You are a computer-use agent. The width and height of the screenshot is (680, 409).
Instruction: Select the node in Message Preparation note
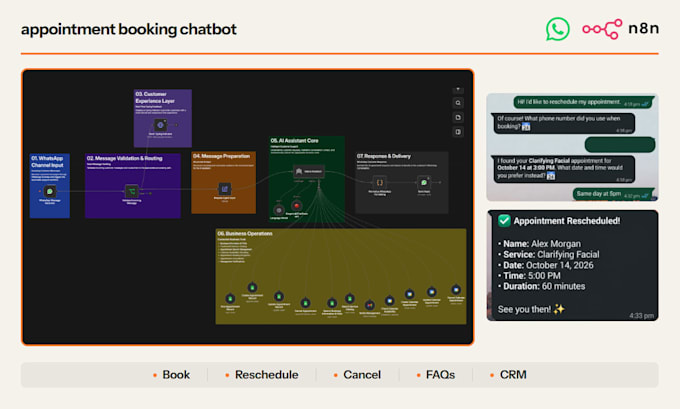pos(225,189)
